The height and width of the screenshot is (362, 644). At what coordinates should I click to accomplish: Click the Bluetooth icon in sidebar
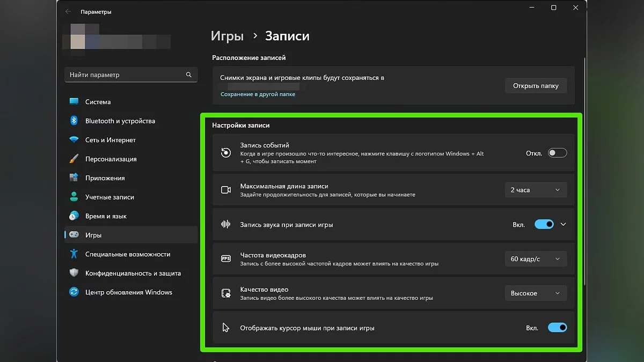coord(74,121)
